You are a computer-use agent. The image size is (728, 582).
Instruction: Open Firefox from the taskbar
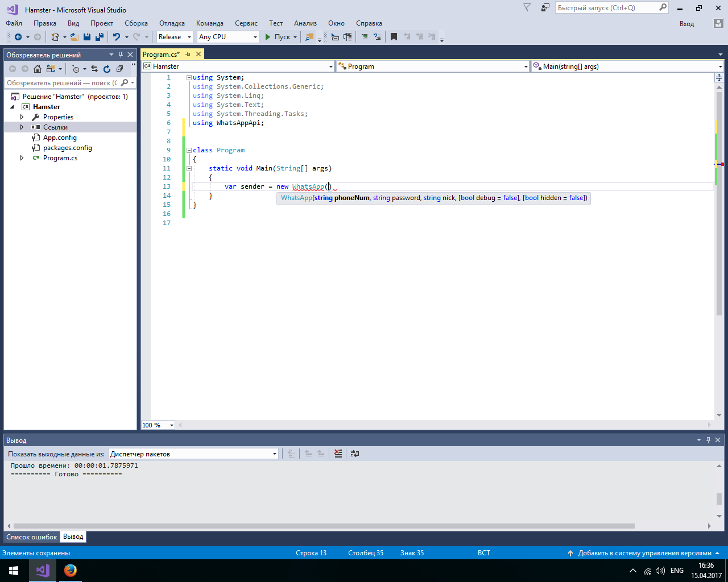(x=71, y=571)
